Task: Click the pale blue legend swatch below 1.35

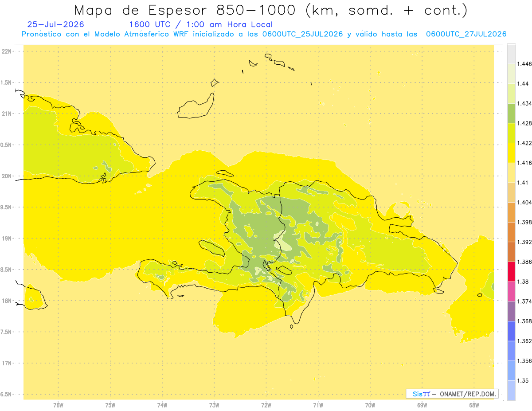Action: tap(511, 391)
